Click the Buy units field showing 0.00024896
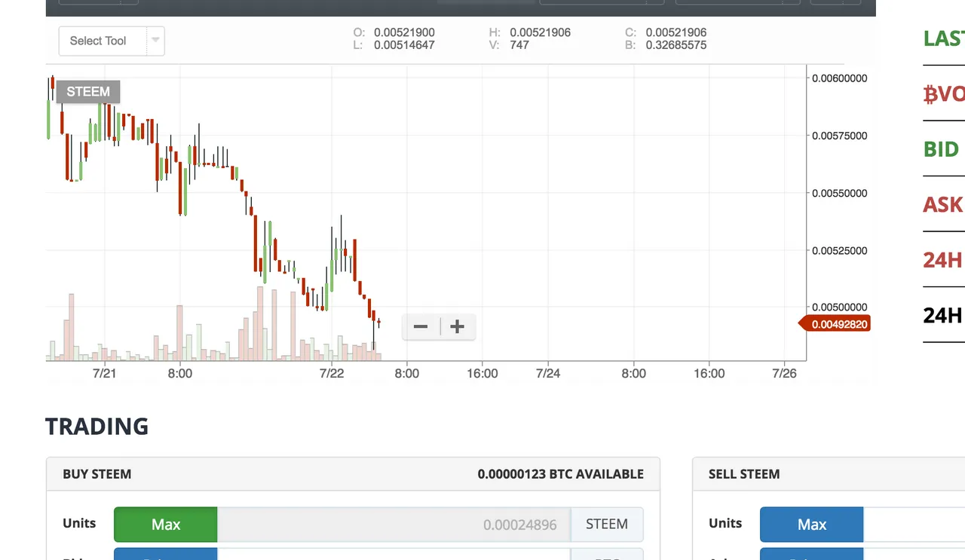The width and height of the screenshot is (965, 560). [394, 525]
